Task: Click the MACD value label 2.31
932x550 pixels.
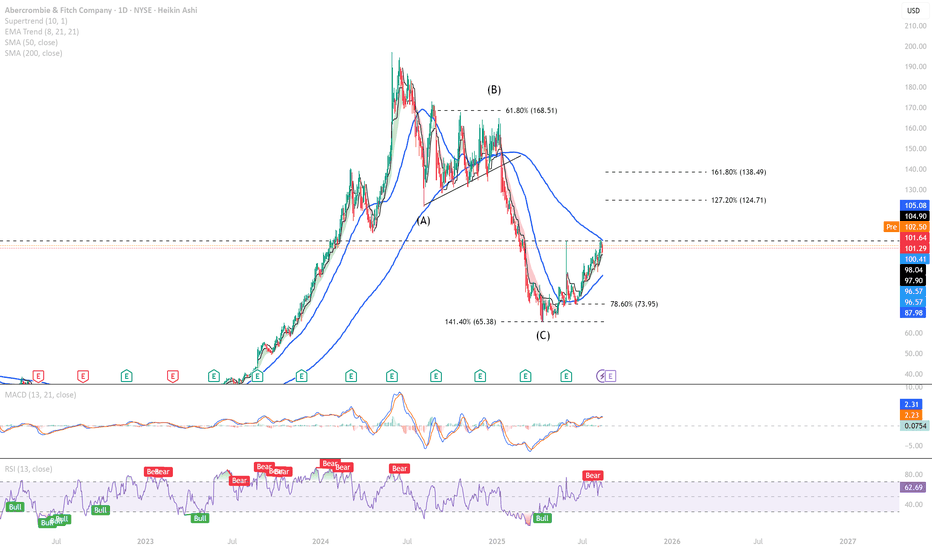Action: [912, 404]
